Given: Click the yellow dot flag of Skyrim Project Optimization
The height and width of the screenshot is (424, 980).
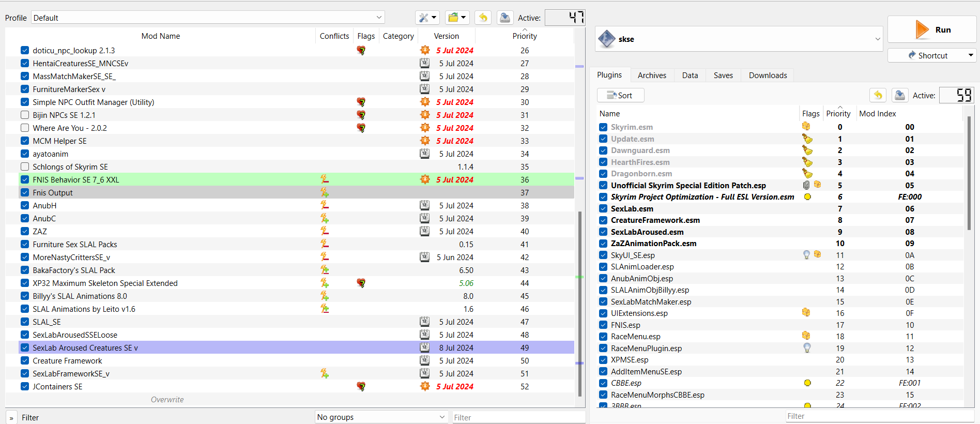Looking at the screenshot, I should coord(807,196).
